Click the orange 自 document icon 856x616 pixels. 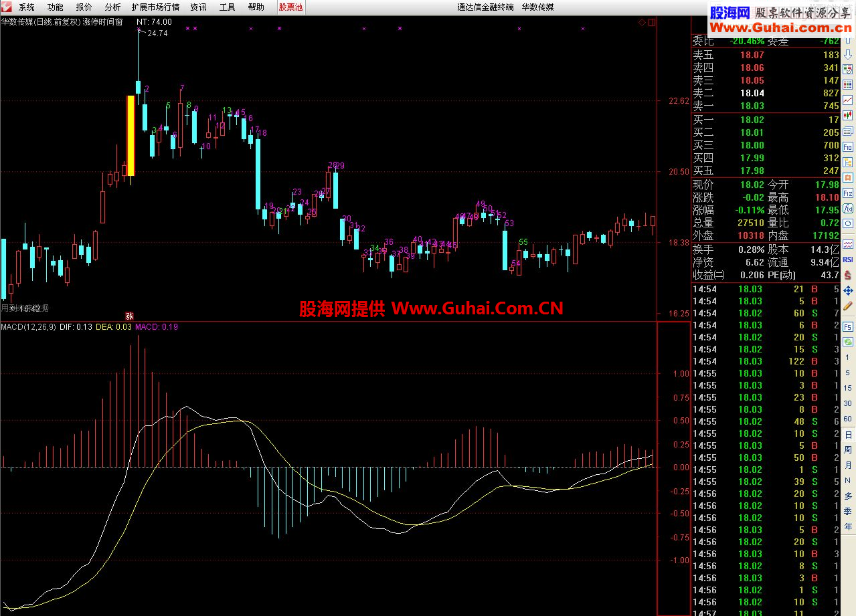pyautogui.click(x=848, y=177)
